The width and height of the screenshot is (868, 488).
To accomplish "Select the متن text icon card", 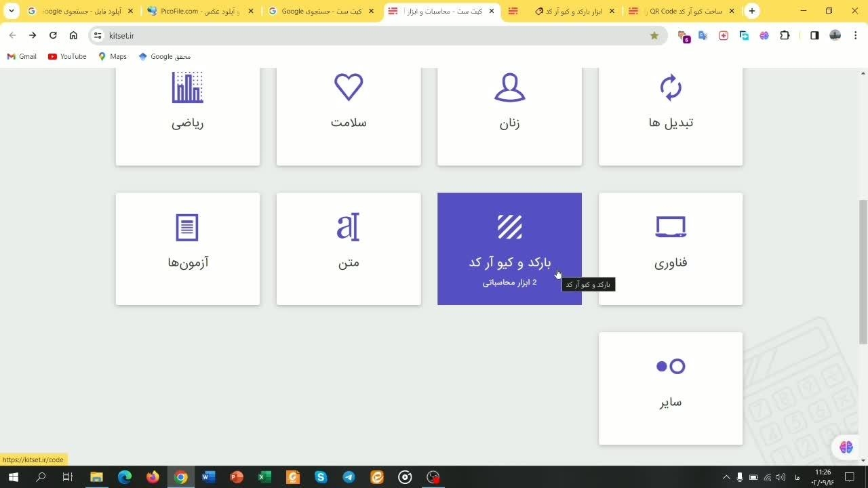I will (349, 227).
